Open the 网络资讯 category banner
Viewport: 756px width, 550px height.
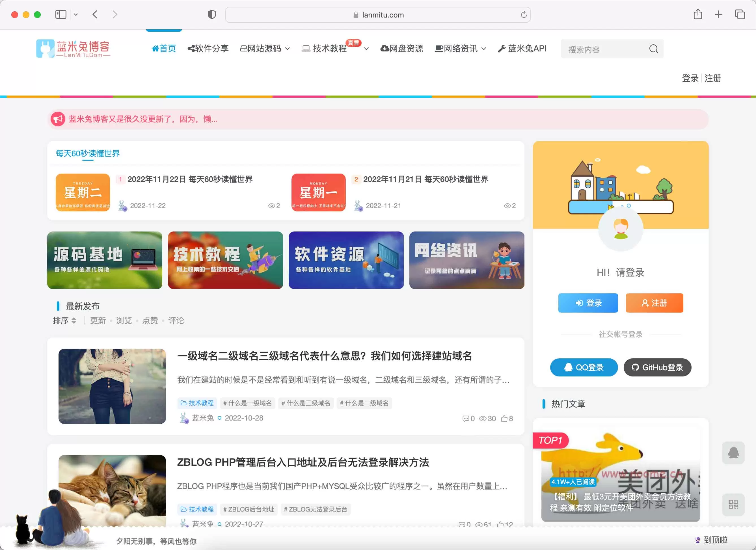pos(467,260)
